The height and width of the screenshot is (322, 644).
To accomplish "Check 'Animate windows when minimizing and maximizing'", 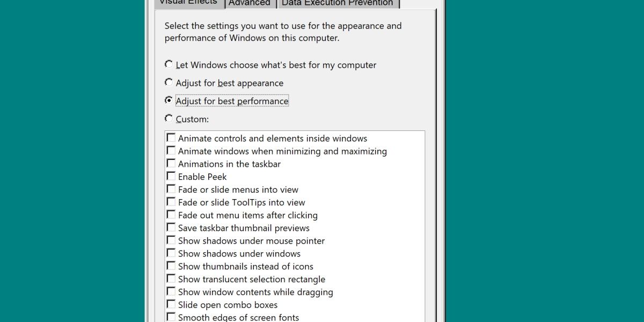I will (171, 150).
